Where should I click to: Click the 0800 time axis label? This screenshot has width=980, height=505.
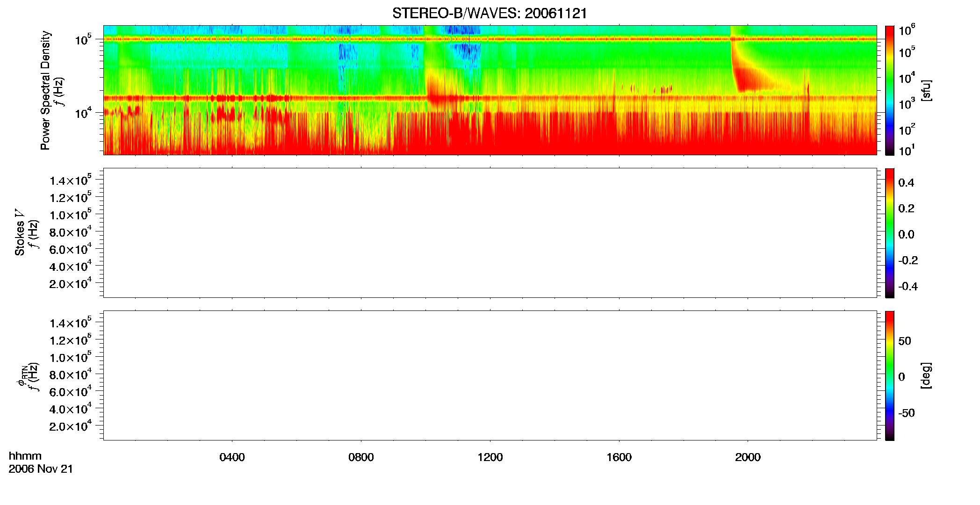[x=361, y=457]
